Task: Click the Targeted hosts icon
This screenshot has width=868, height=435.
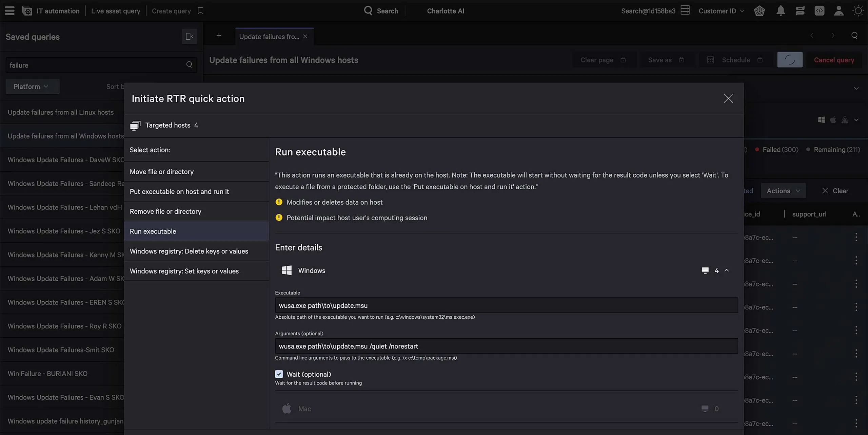Action: [135, 125]
